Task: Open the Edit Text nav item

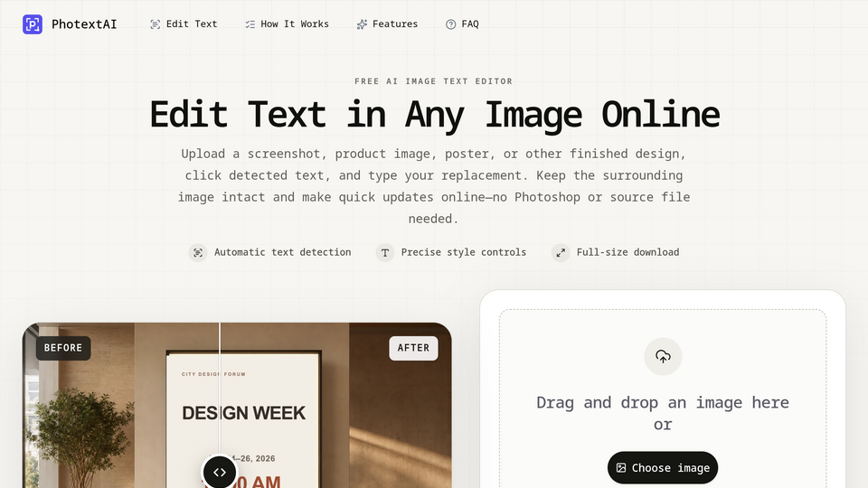Action: (184, 24)
